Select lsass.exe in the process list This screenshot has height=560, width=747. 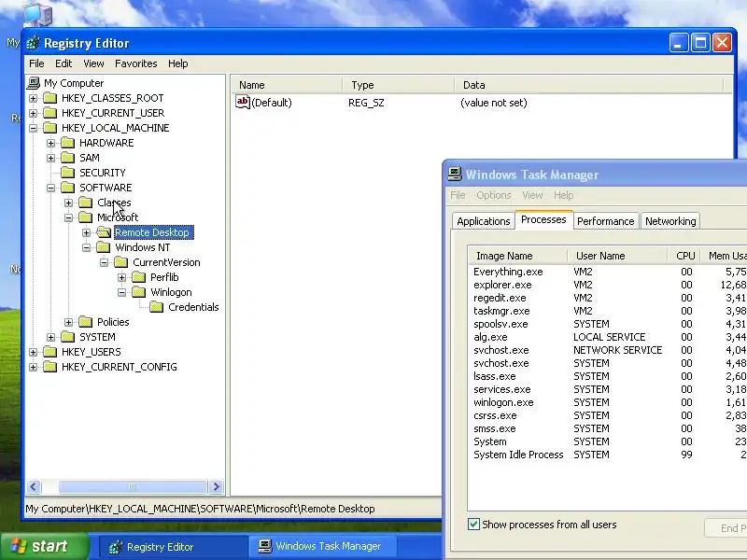pyautogui.click(x=495, y=376)
